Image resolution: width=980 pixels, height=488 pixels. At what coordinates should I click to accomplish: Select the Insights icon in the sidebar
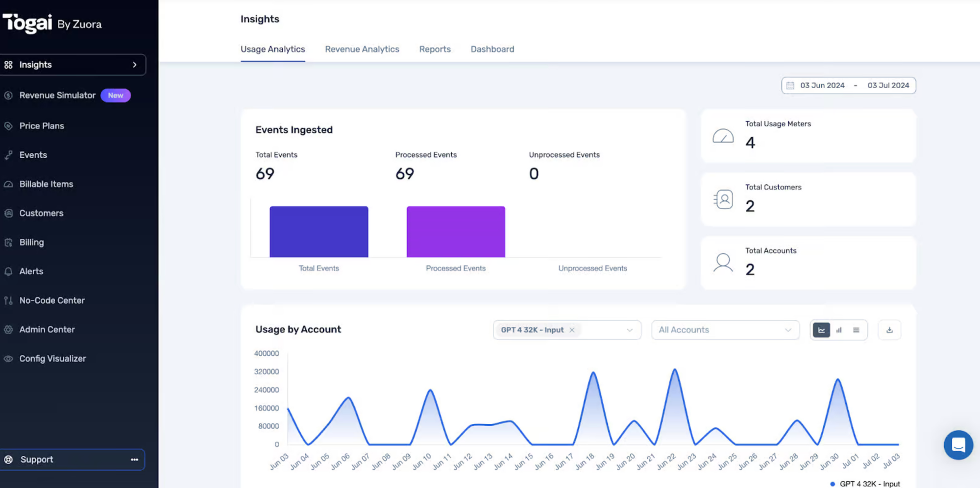[8, 64]
